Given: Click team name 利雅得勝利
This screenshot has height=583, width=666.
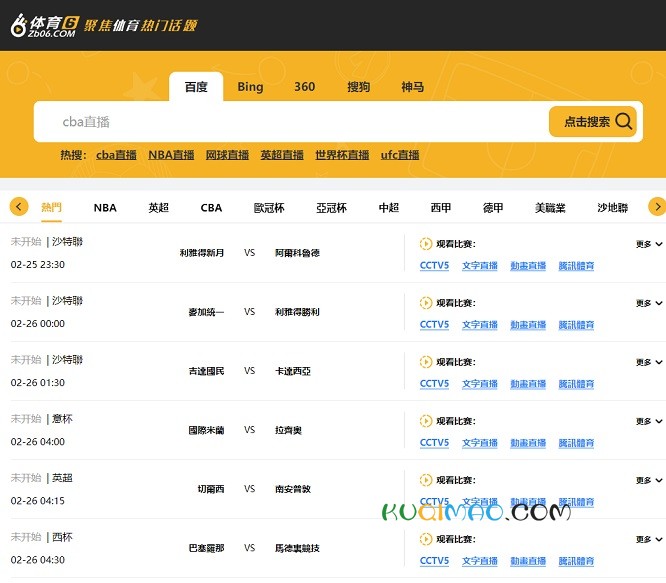Looking at the screenshot, I should point(297,312).
